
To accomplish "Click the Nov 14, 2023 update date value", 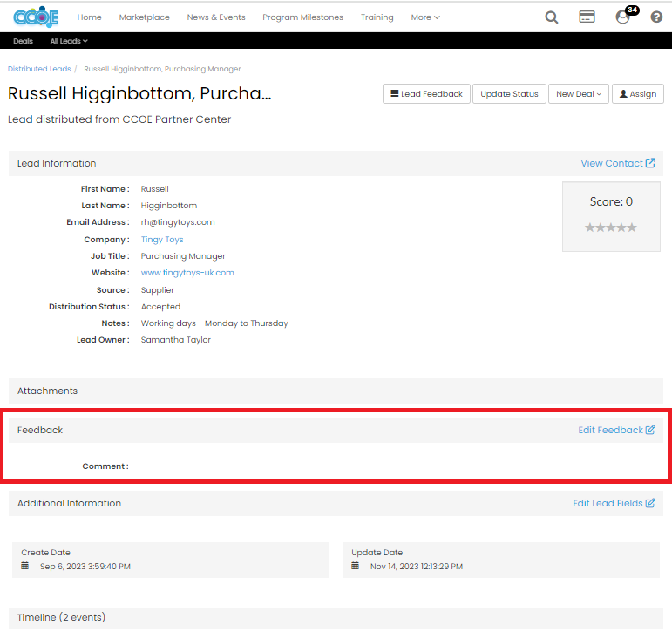I will pos(416,566).
